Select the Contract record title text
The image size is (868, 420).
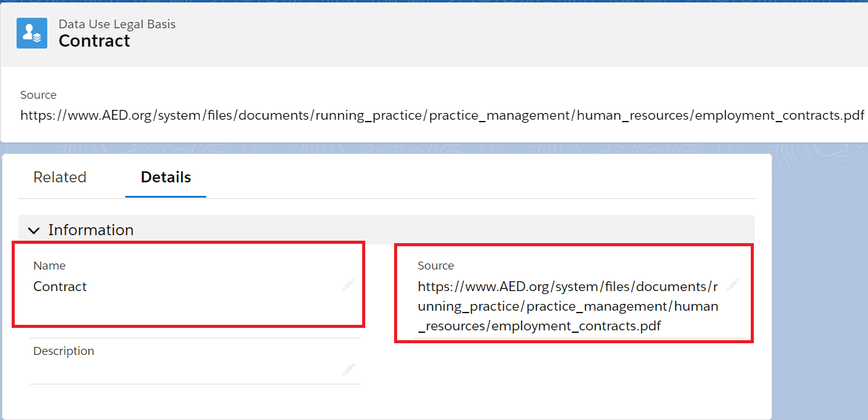click(94, 41)
